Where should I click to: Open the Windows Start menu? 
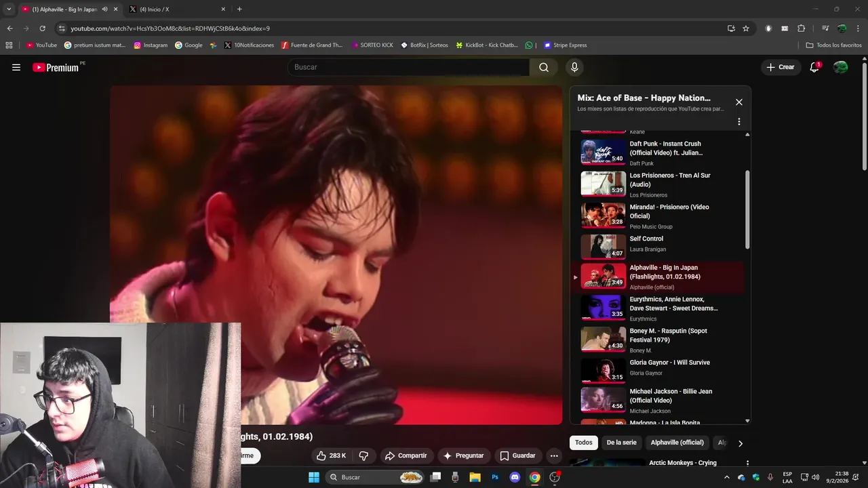pos(314,477)
